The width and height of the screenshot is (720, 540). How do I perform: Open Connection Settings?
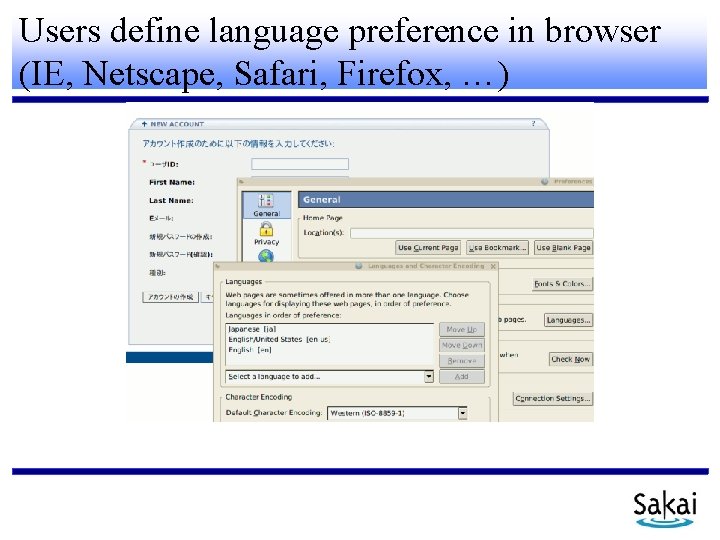(553, 399)
